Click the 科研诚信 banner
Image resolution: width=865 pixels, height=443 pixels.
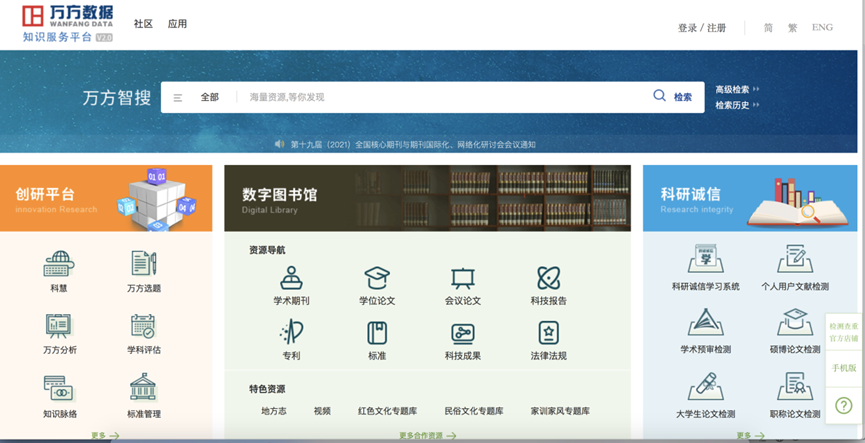pos(750,198)
